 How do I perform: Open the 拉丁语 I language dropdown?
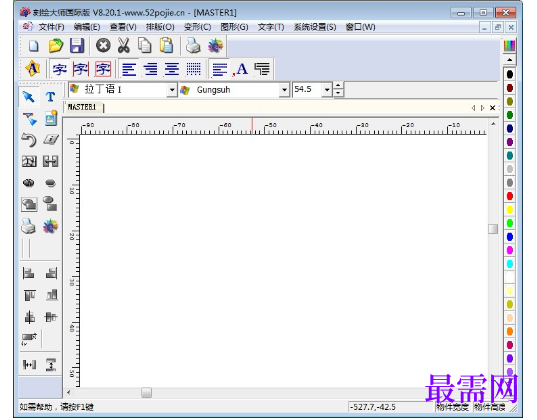172,90
